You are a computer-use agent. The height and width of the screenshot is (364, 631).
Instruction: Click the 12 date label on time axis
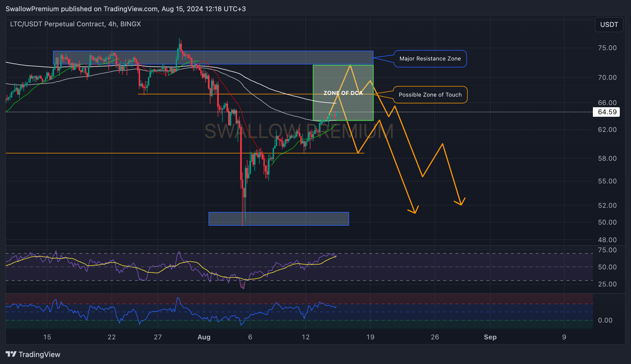pyautogui.click(x=306, y=337)
